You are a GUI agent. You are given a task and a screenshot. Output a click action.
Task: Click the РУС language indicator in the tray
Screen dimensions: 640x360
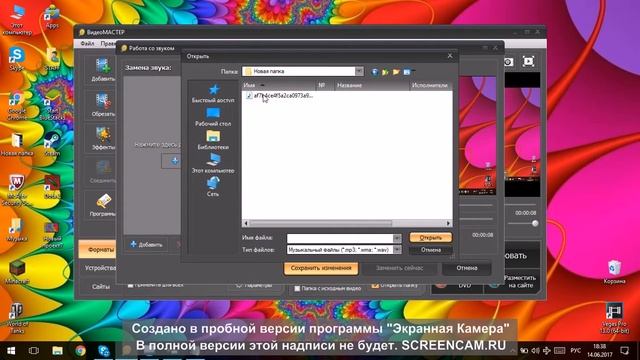(x=575, y=351)
